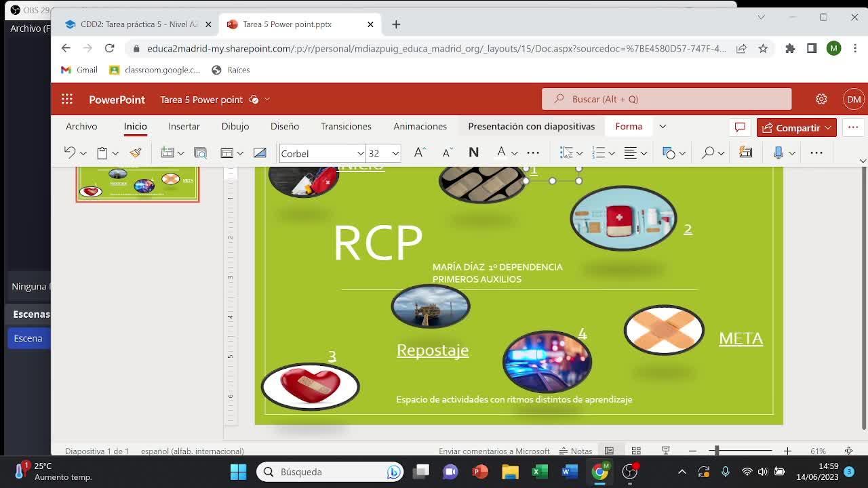Switch to Normal view in status bar
This screenshot has width=868, height=488.
click(609, 451)
